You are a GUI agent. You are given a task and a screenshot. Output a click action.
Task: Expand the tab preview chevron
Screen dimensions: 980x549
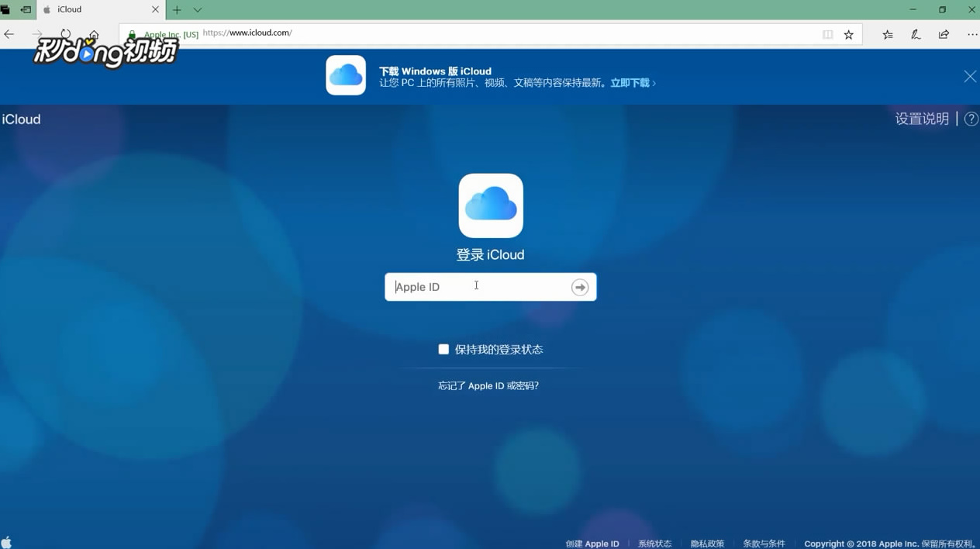coord(198,10)
